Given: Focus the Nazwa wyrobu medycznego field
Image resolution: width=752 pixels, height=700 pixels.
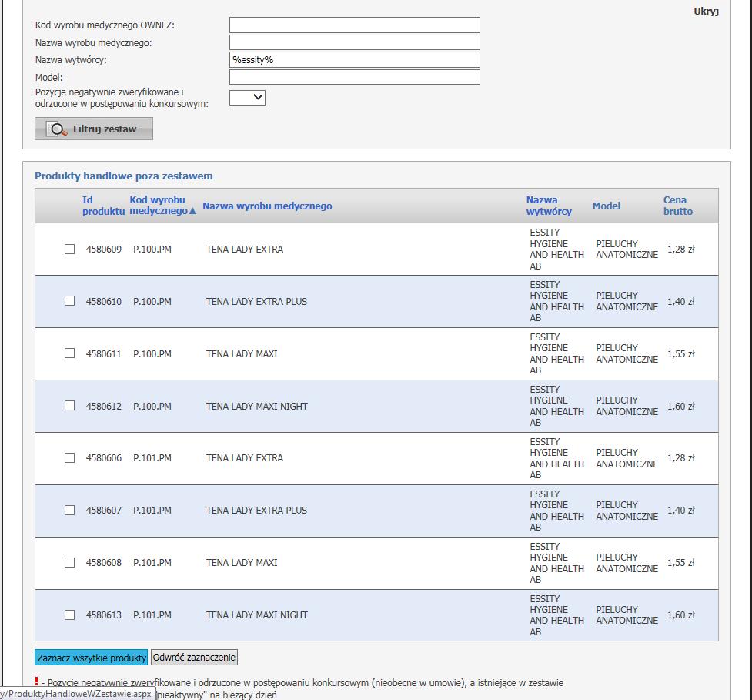Looking at the screenshot, I should (x=354, y=42).
